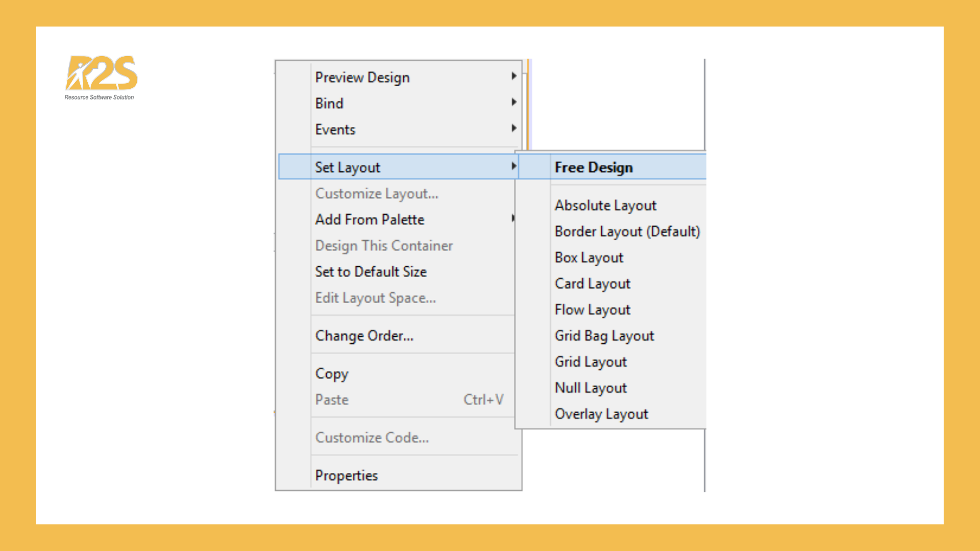Choose Absolute Layout from submenu
980x551 pixels.
click(x=605, y=206)
